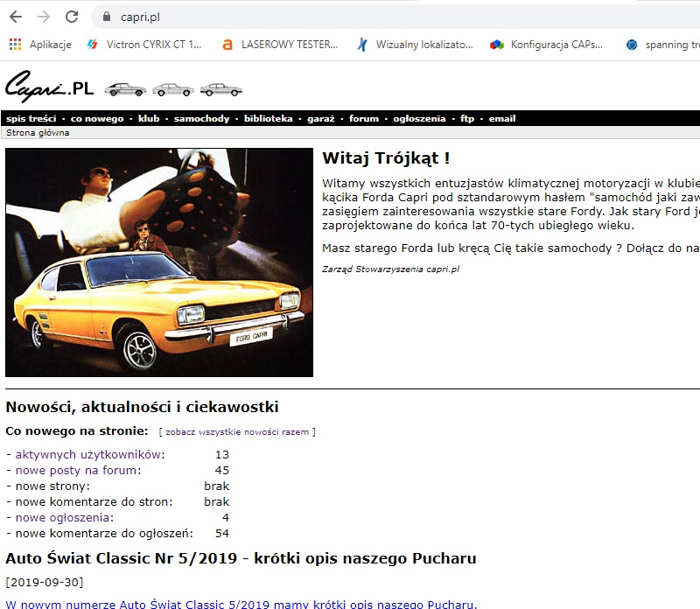This screenshot has width=700, height=609.
Task: Reload the capri.pl page
Action: (x=72, y=17)
